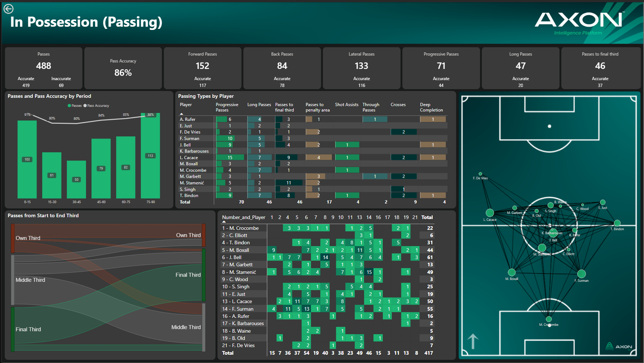
Task: Click the green progressive passes bar for T. Bindon
Action: click(x=224, y=195)
